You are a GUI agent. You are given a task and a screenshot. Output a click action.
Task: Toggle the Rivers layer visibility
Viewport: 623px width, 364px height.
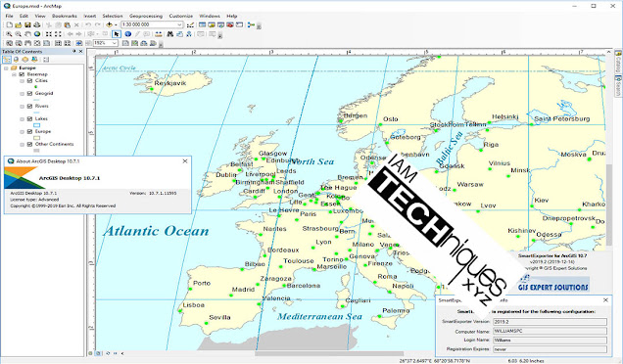click(29, 106)
